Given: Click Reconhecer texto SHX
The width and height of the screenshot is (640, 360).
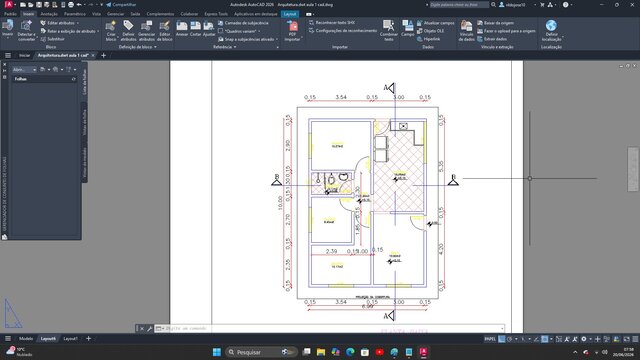Looking at the screenshot, I should click(x=332, y=23).
